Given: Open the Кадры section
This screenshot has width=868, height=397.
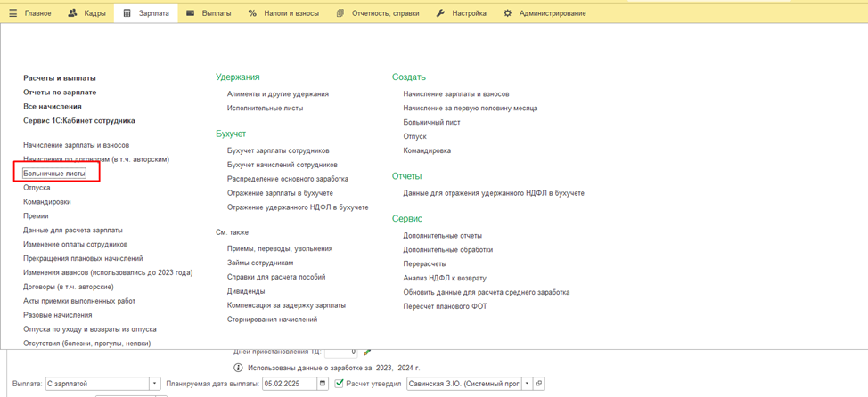Looking at the screenshot, I should (86, 13).
